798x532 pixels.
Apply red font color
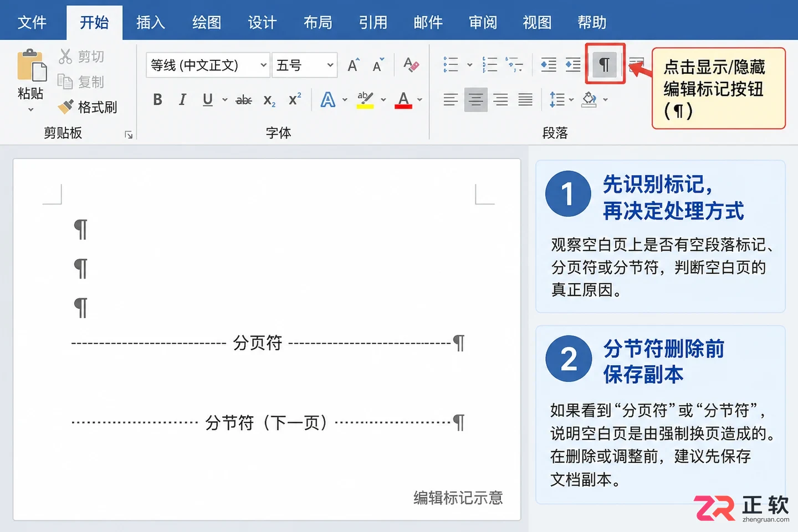[403, 100]
